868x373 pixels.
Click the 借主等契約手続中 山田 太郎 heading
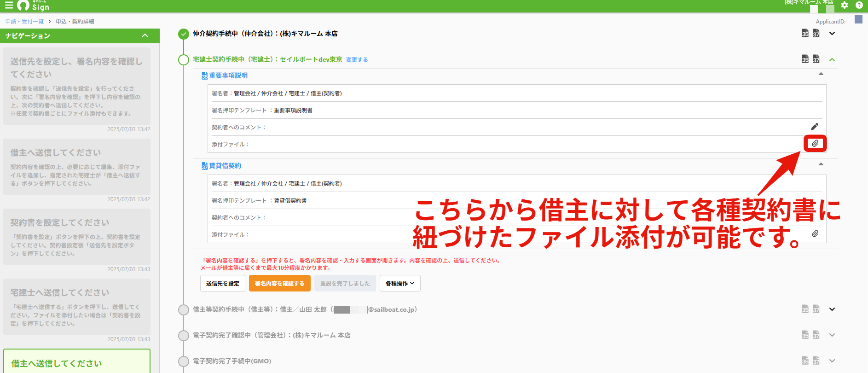(x=305, y=309)
